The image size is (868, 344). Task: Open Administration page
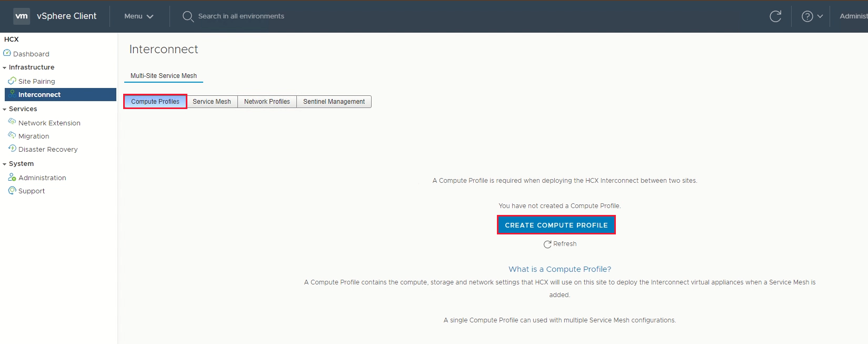pos(42,178)
